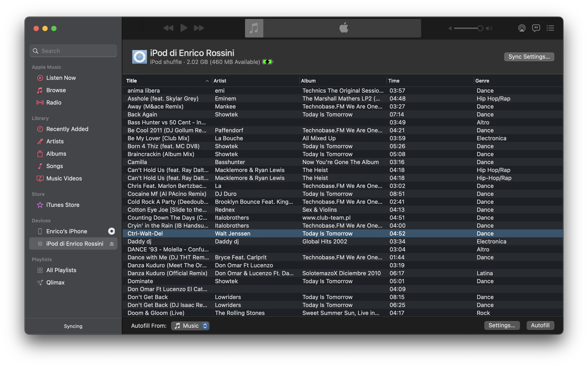Viewport: 588px width, 367px height.
Task: Go to previous track with rewind button
Action: click(168, 28)
